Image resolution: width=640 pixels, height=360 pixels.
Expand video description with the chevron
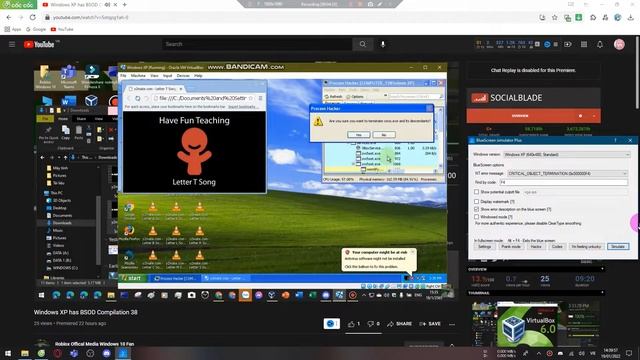452,345
